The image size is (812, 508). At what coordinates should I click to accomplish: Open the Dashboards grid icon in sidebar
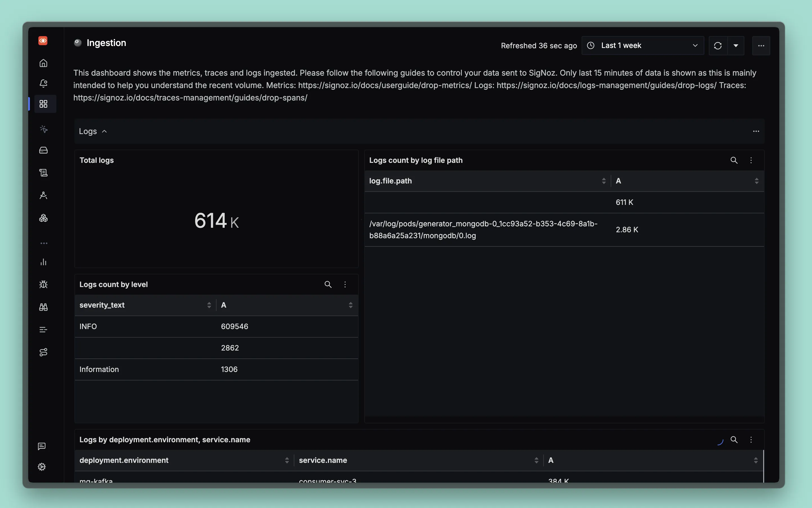(43, 104)
